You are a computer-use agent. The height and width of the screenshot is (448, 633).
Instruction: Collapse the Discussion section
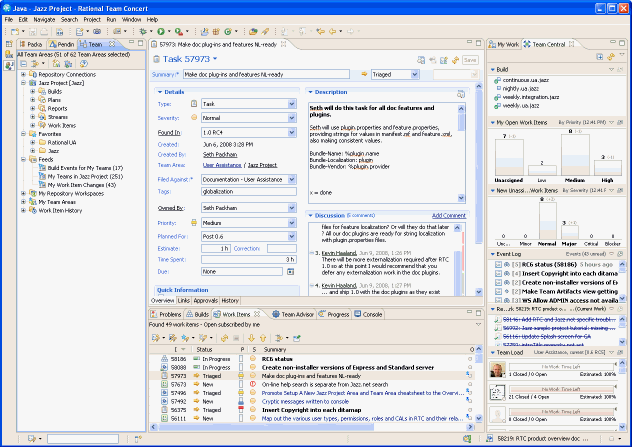point(310,216)
